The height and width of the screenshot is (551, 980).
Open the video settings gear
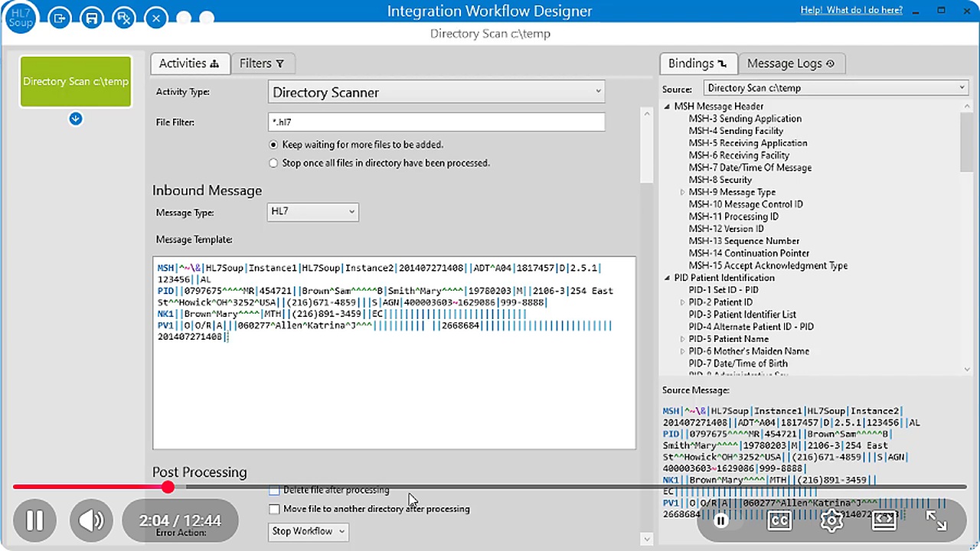[831, 520]
